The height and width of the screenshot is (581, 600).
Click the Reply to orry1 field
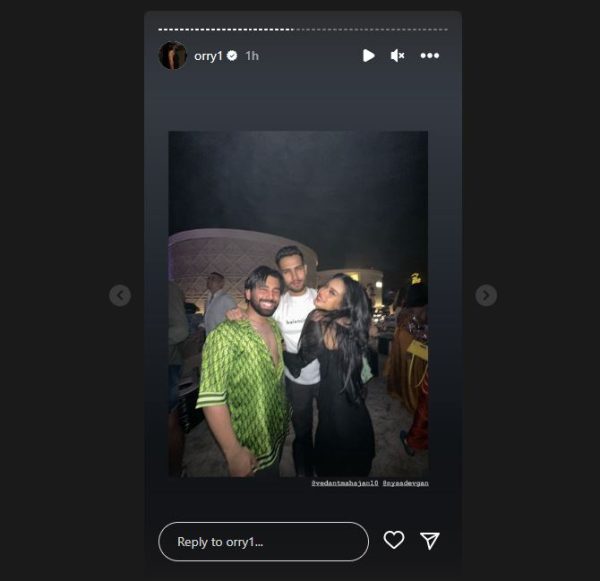click(263, 542)
